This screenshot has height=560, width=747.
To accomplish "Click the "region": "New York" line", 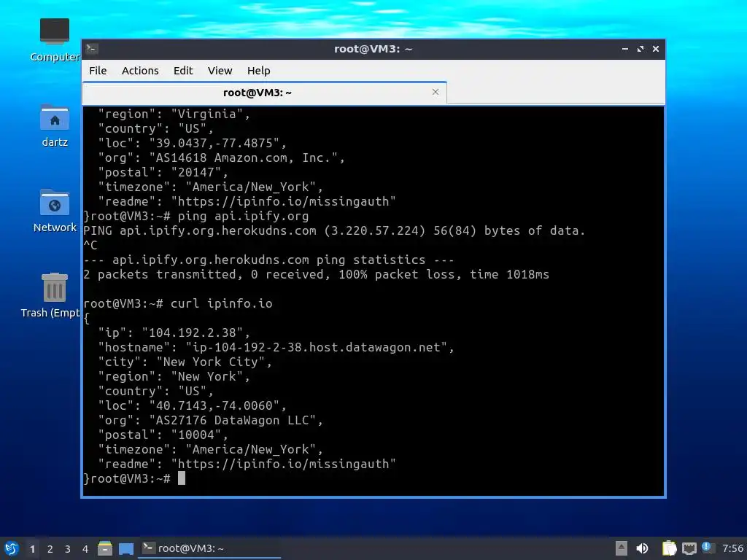I will coord(174,377).
